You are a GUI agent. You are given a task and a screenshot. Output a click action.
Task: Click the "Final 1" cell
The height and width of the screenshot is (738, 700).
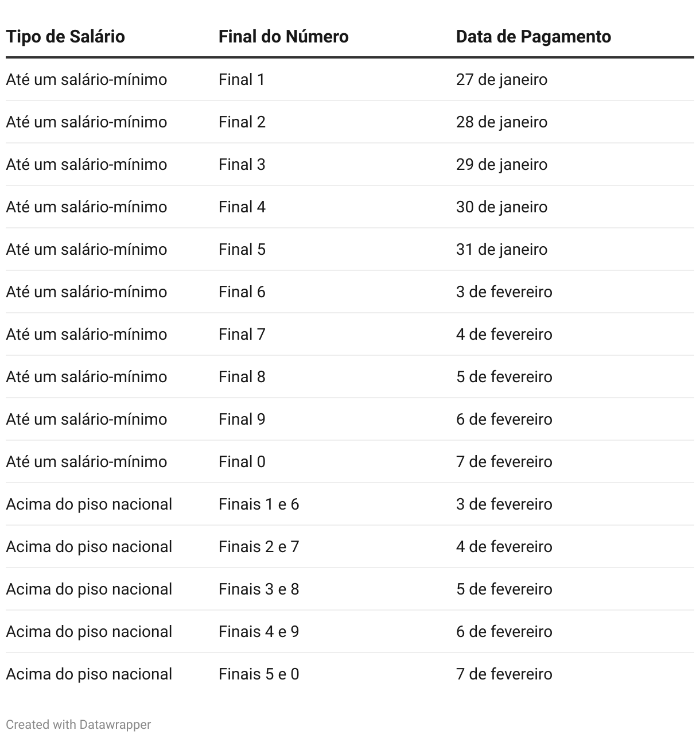pyautogui.click(x=242, y=80)
